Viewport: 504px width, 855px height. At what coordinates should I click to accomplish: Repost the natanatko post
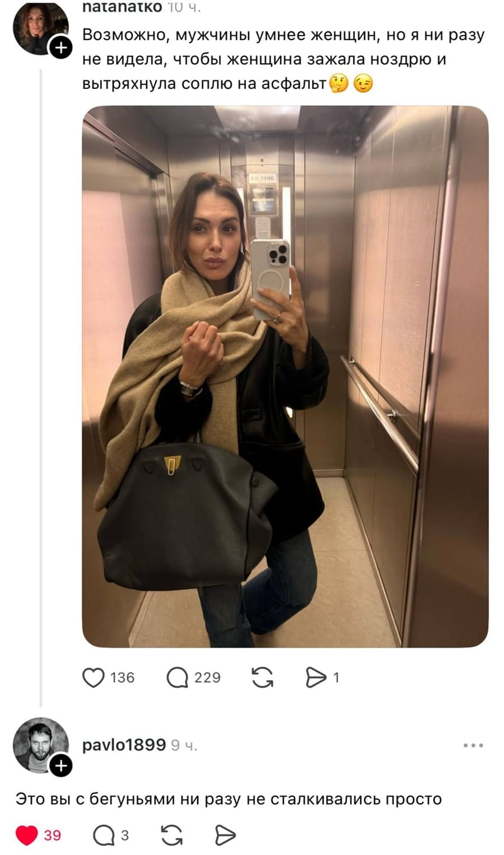click(x=263, y=678)
